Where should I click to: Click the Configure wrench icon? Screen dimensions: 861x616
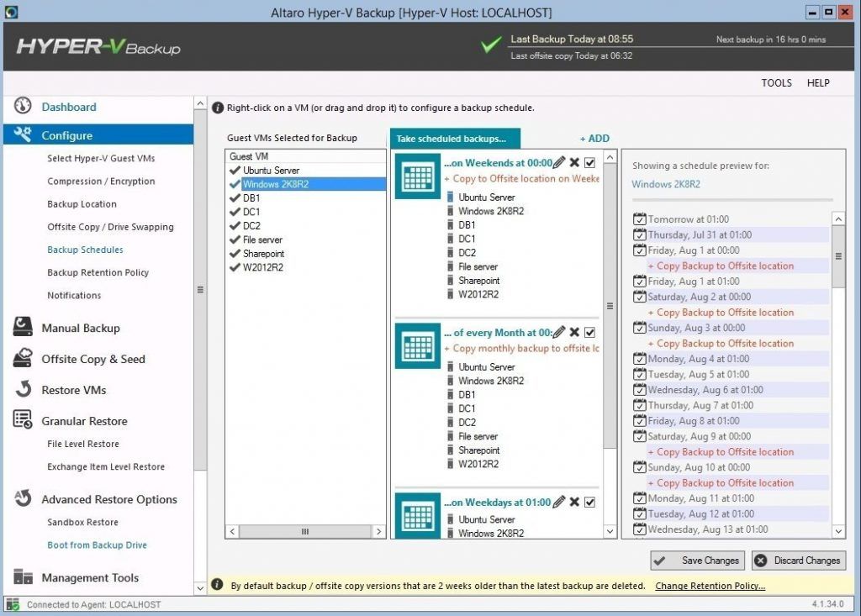[23, 134]
